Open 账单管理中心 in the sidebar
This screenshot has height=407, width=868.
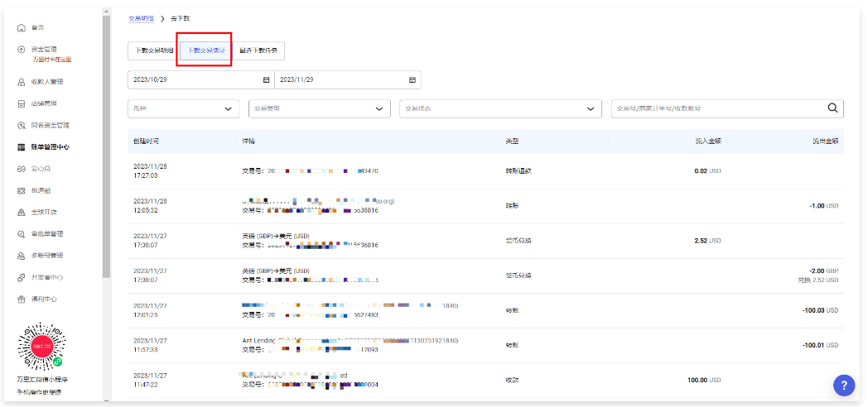coord(50,147)
